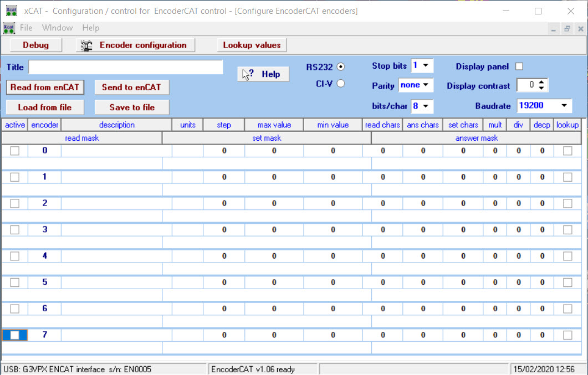Enable the lookup checkbox for encoder 3

tap(567, 230)
